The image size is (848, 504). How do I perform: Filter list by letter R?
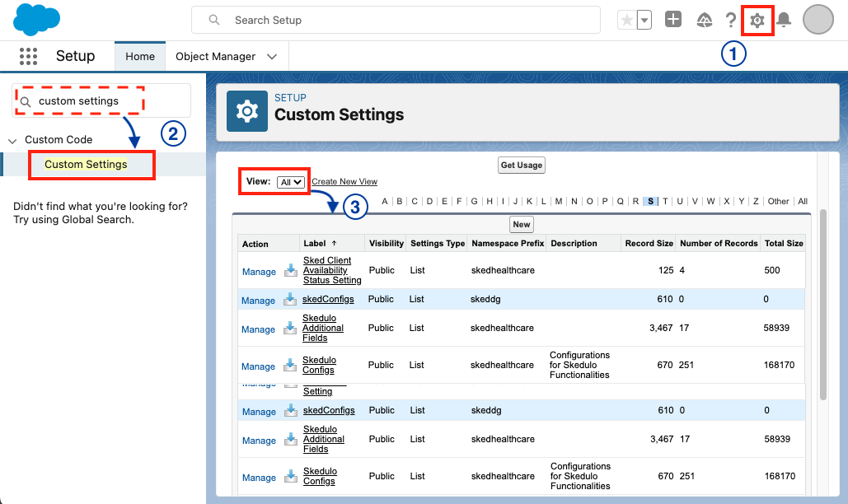[x=636, y=202]
